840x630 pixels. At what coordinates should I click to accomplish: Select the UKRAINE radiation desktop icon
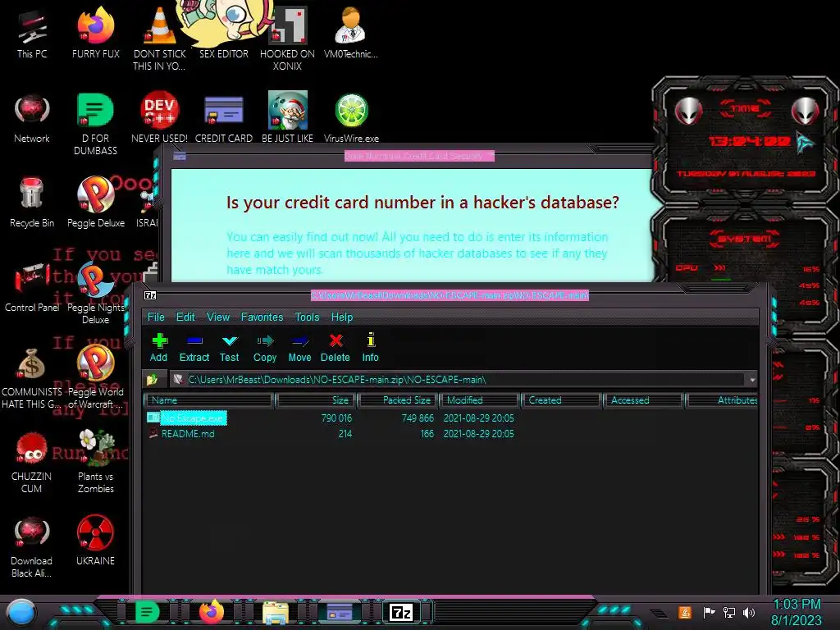pos(95,541)
